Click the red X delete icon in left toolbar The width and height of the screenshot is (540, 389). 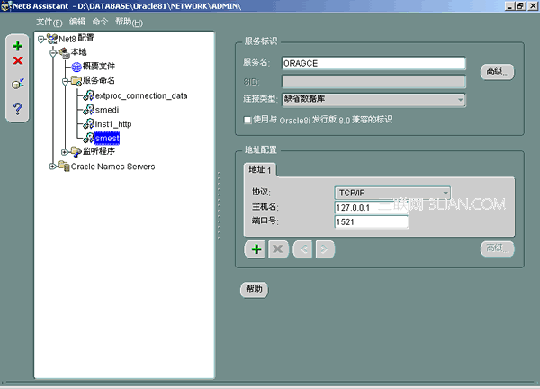tap(18, 61)
